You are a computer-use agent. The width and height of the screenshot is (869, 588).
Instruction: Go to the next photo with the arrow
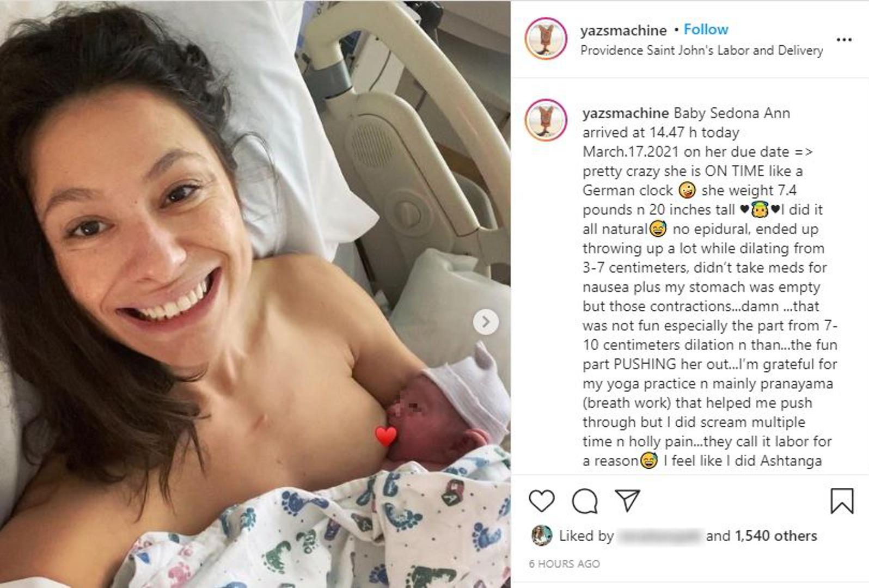tap(486, 322)
